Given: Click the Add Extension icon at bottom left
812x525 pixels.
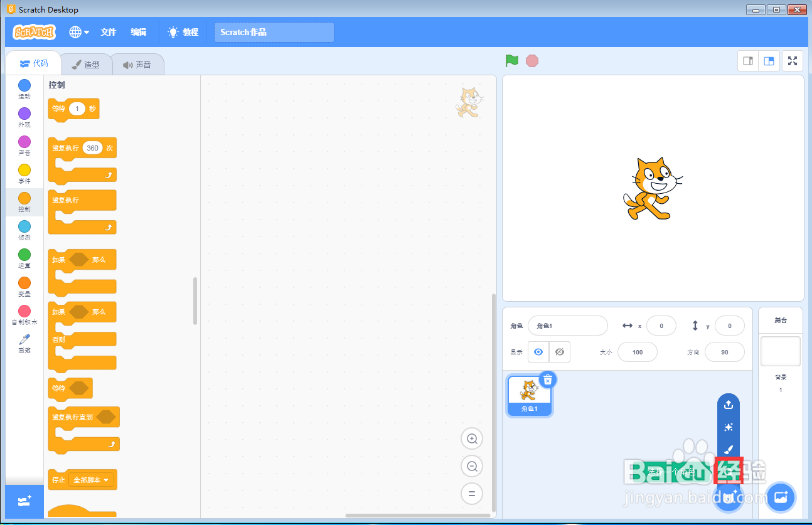Looking at the screenshot, I should (x=23, y=501).
